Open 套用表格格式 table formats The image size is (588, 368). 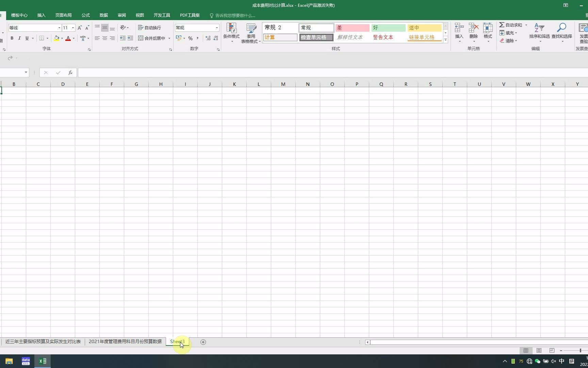tap(251, 33)
